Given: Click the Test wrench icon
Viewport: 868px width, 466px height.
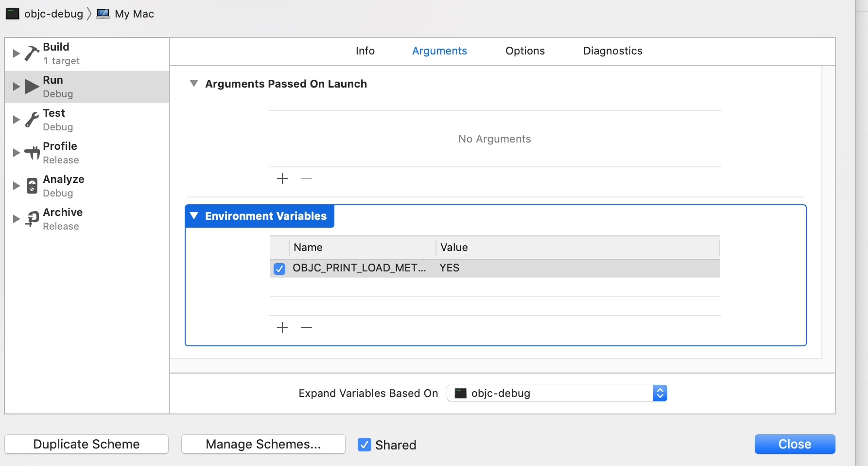Looking at the screenshot, I should click(32, 120).
